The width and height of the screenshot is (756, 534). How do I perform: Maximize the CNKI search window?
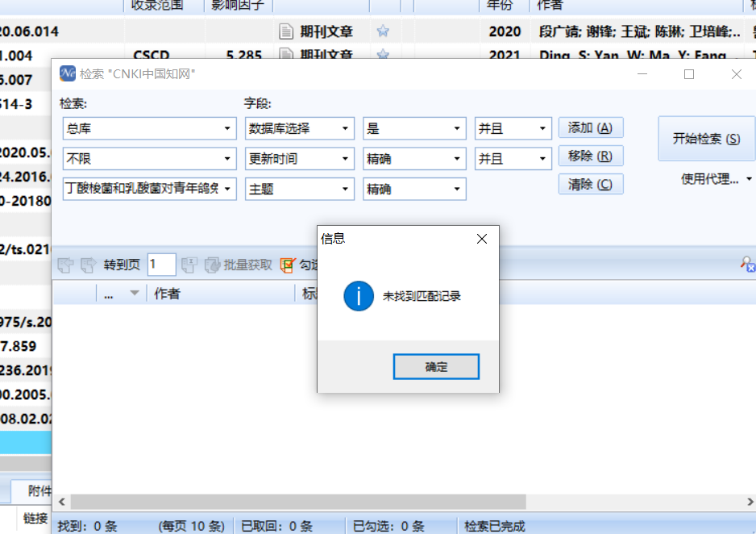pyautogui.click(x=689, y=74)
